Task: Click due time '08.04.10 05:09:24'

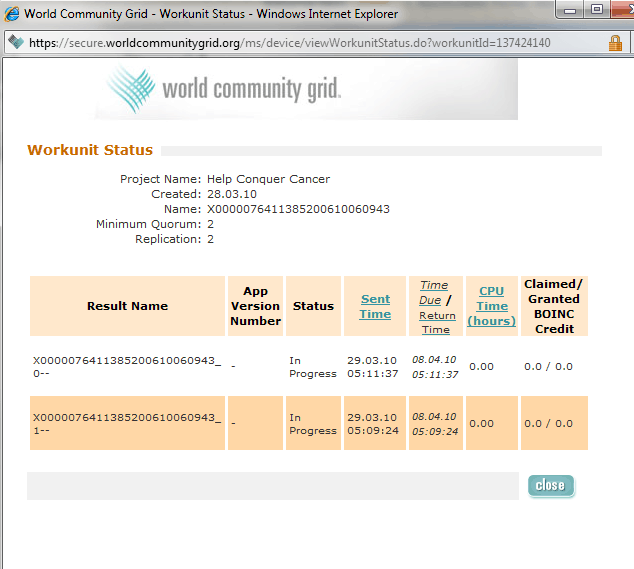Action: (435, 424)
